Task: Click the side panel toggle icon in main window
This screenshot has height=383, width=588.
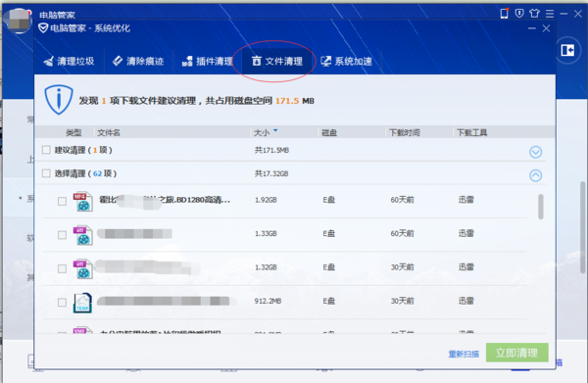Action: 567,50
